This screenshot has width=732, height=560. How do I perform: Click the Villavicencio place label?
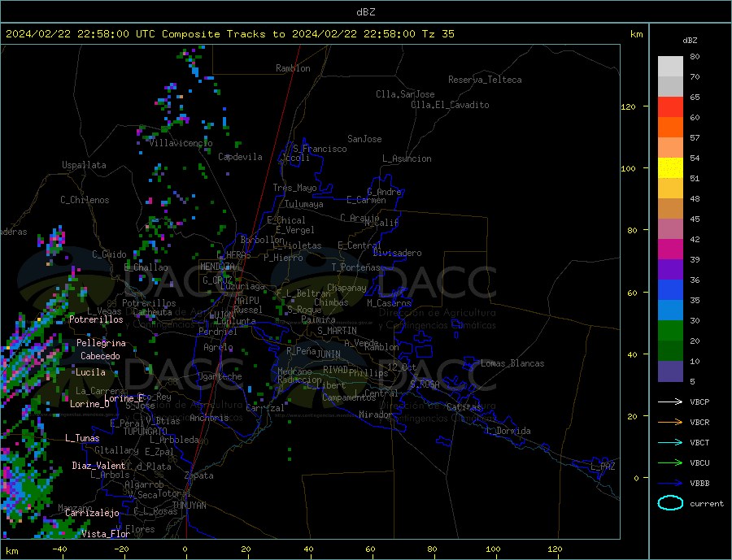tap(181, 143)
